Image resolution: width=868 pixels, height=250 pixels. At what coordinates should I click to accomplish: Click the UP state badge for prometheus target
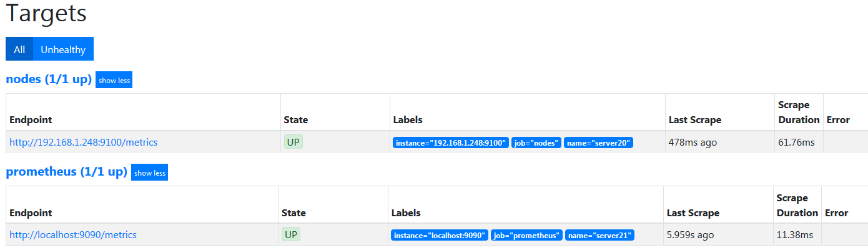pyautogui.click(x=291, y=234)
